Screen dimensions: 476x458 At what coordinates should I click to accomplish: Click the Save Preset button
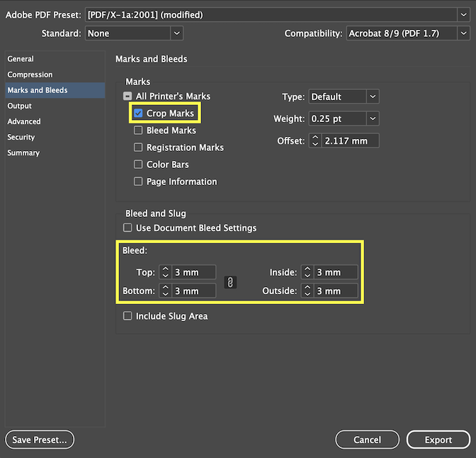[40, 440]
